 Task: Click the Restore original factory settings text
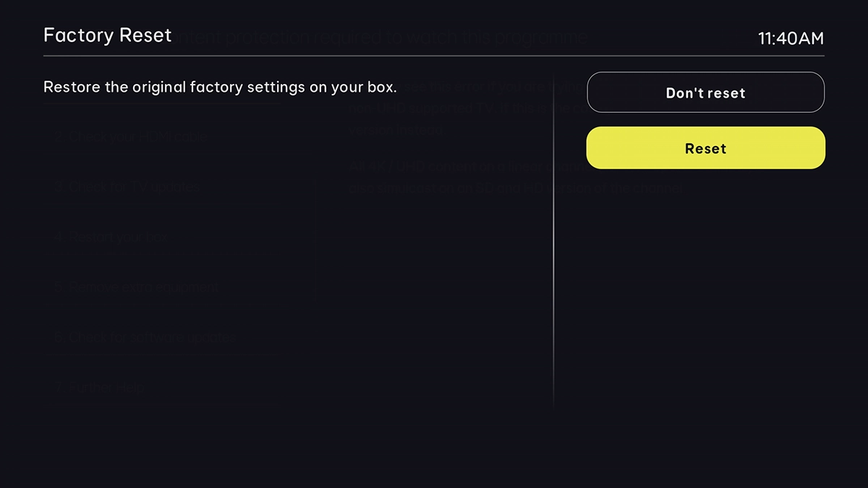(220, 87)
